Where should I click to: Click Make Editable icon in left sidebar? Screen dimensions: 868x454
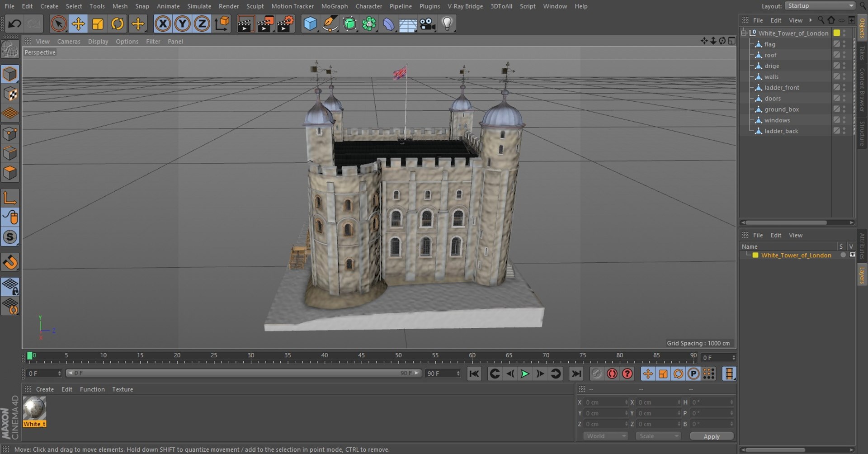coord(10,49)
